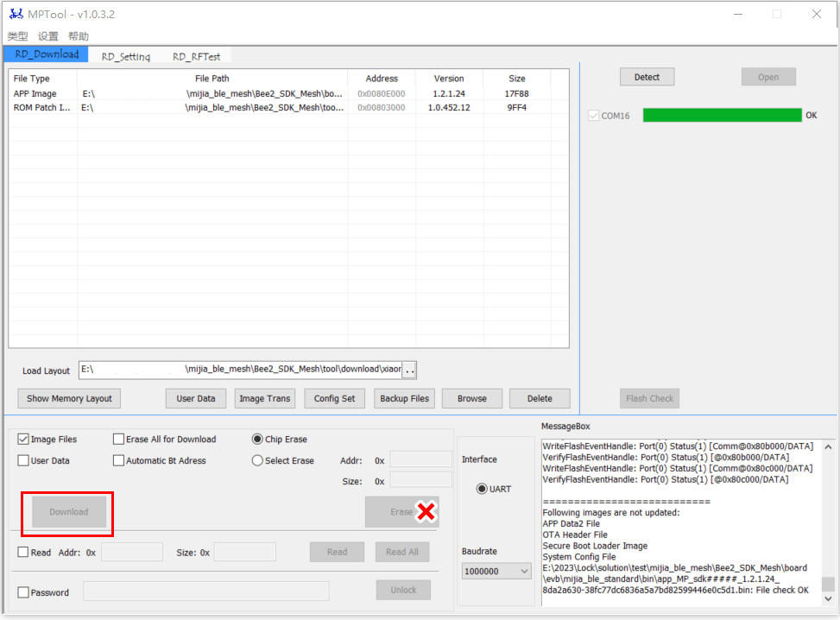
Task: Click the Open port button
Action: (768, 77)
